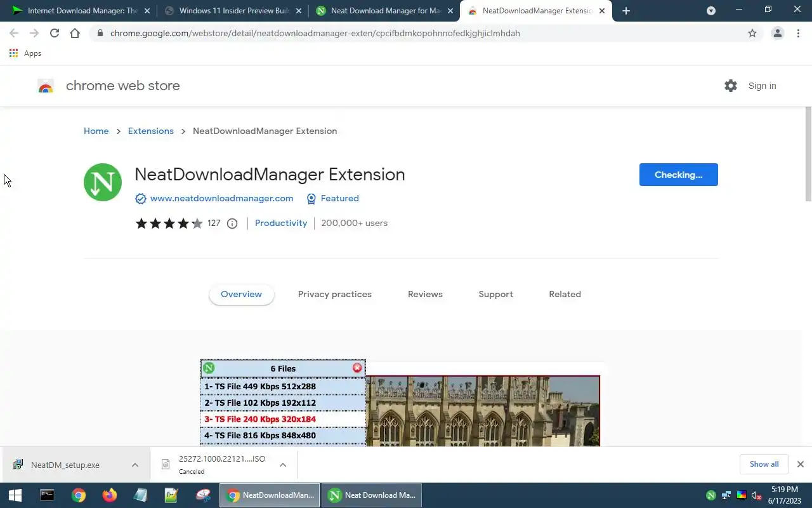
Task: Switch to Privacy practices tab
Action: (x=335, y=294)
